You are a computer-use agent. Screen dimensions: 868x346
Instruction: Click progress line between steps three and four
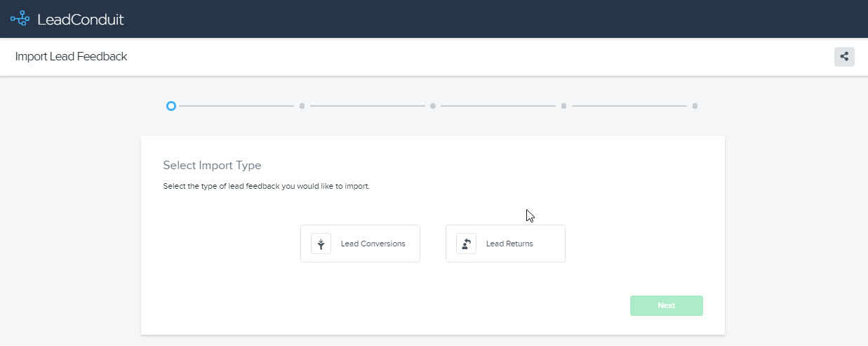pos(498,106)
